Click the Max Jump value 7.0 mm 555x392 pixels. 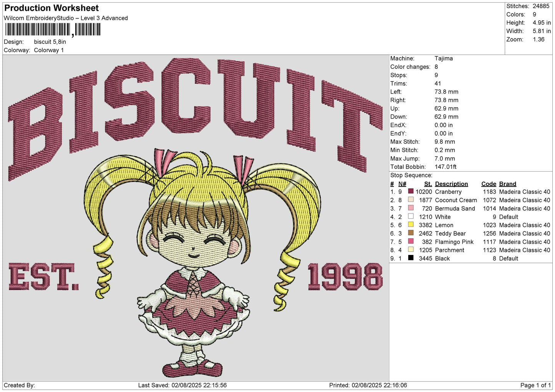tap(445, 159)
